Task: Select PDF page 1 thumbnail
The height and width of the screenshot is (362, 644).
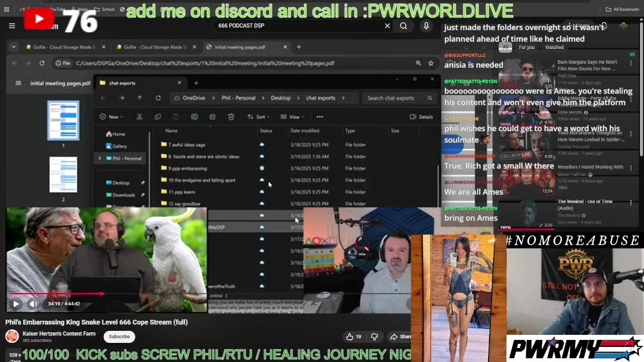Action: click(63, 121)
